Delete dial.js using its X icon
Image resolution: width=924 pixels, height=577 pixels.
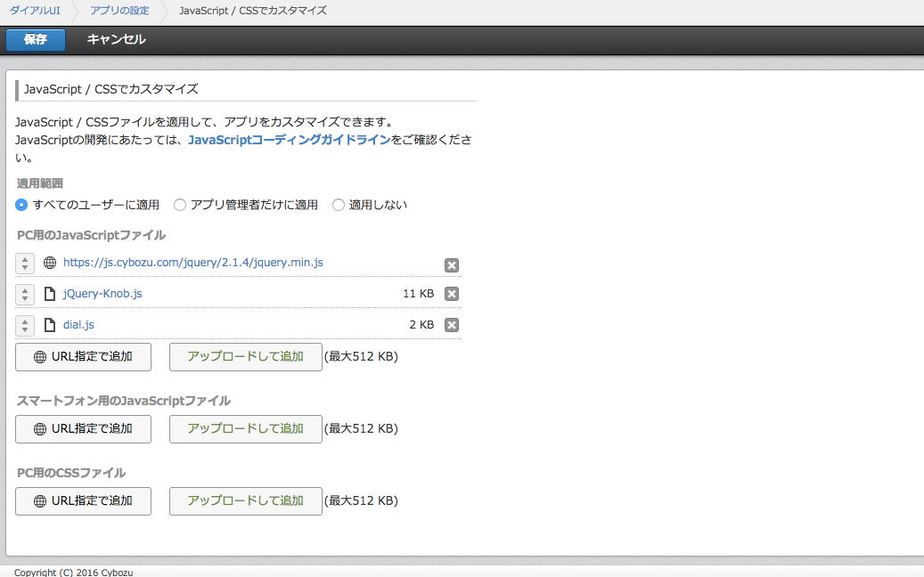coord(452,324)
